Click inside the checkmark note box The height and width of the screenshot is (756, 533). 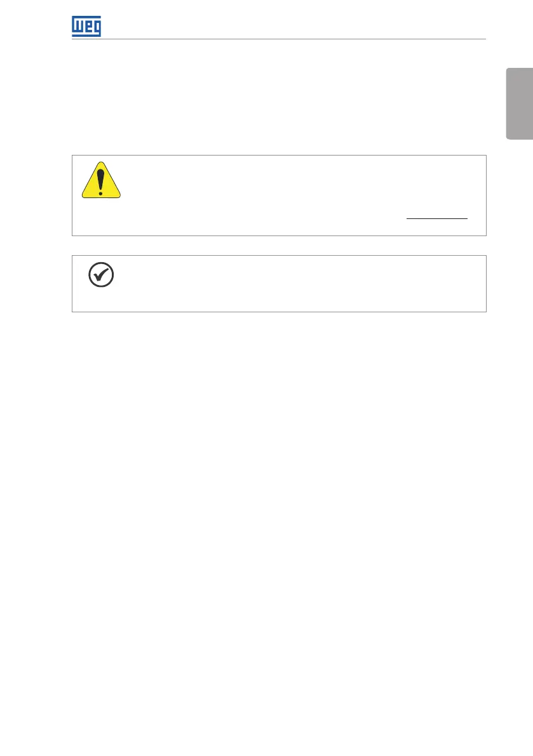click(x=279, y=284)
